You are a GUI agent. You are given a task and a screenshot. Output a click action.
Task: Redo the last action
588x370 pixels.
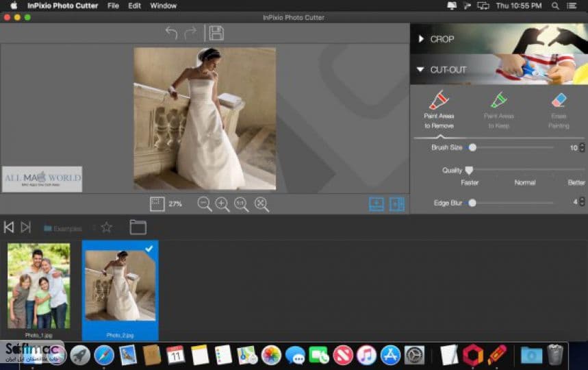[190, 33]
